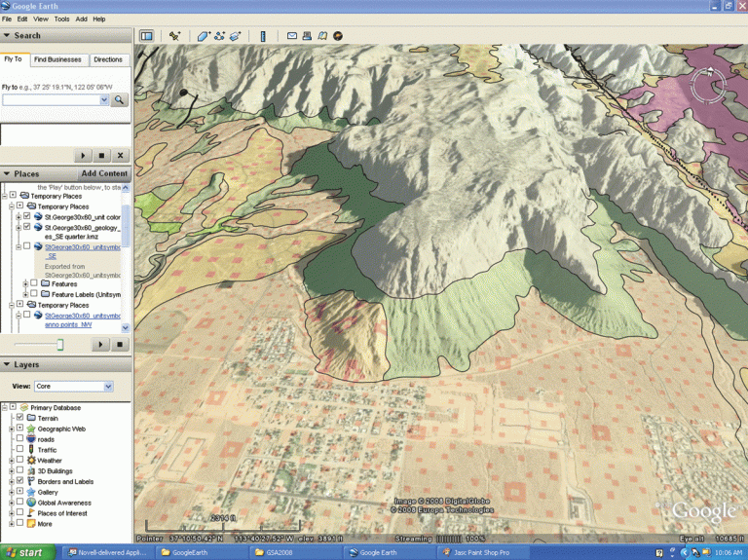Image resolution: width=748 pixels, height=560 pixels.
Task: Collapse the Layers panel triangle
Action: pos(7,364)
